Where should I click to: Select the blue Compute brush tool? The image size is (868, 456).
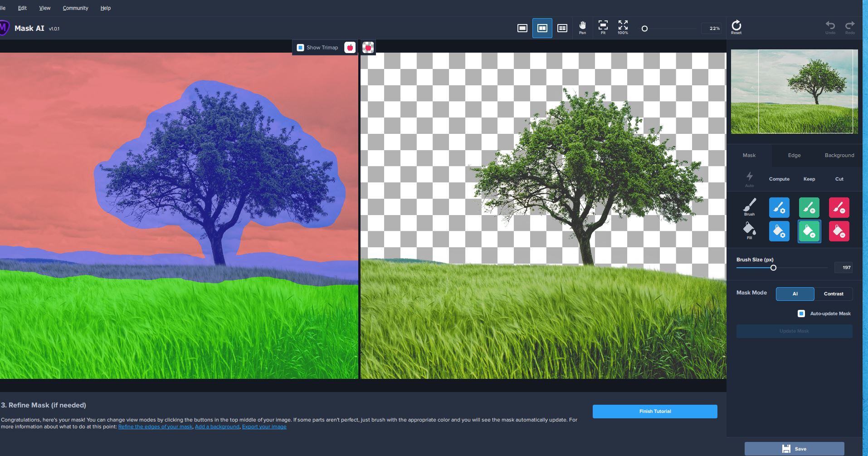pyautogui.click(x=779, y=208)
